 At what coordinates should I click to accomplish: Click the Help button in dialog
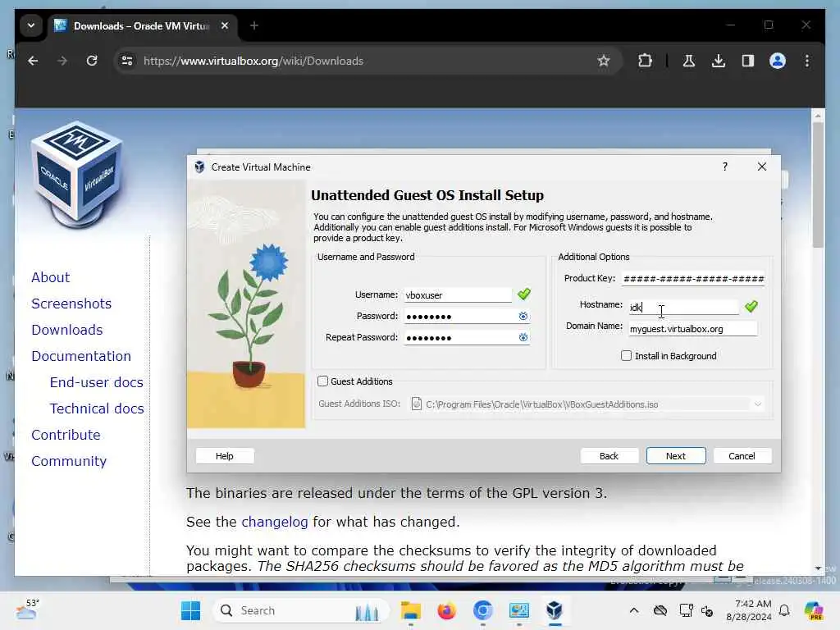coord(225,456)
